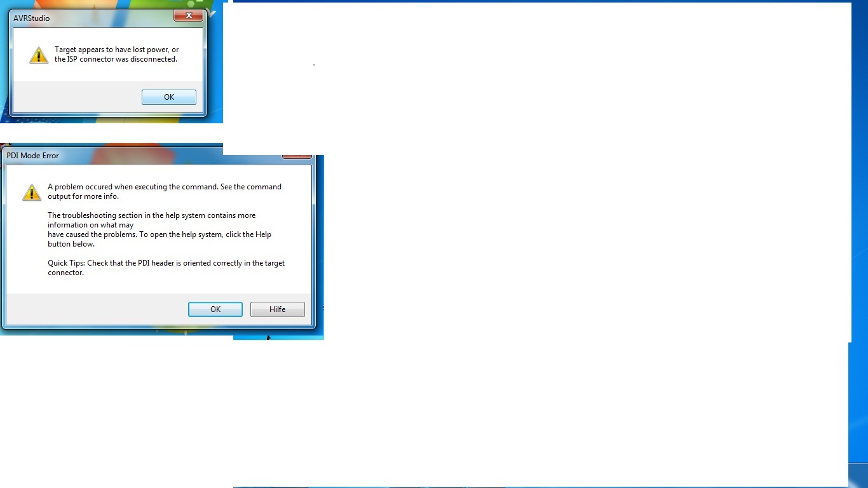Click the 'A problem occured when executing' message

click(165, 191)
